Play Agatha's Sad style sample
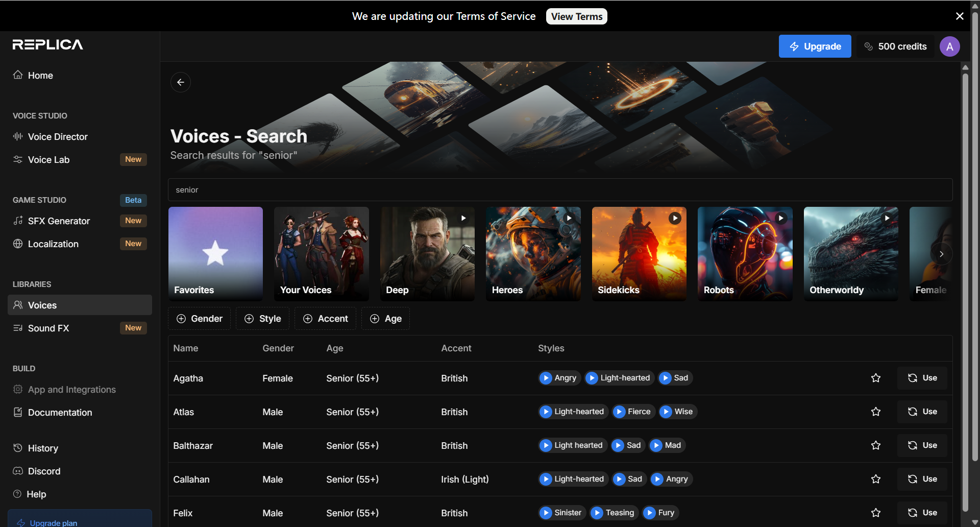The width and height of the screenshot is (980, 527). (x=665, y=378)
